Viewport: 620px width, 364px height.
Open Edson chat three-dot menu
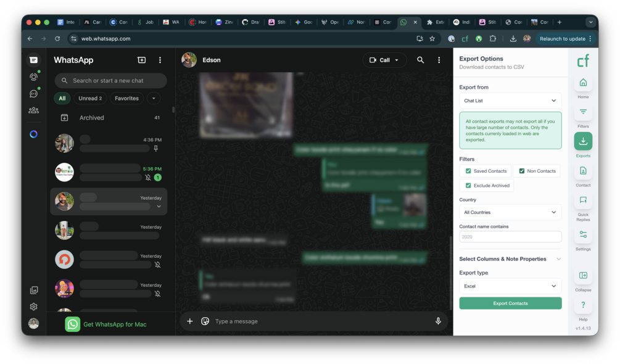439,60
